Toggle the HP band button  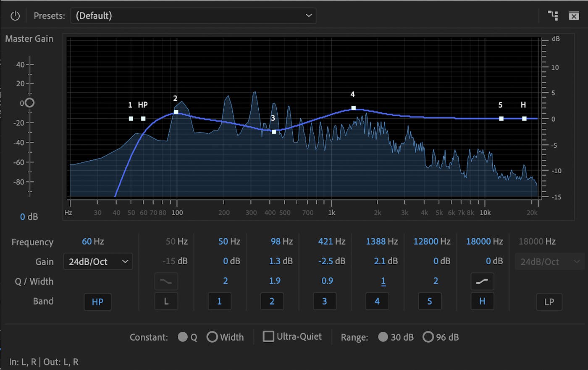(97, 302)
